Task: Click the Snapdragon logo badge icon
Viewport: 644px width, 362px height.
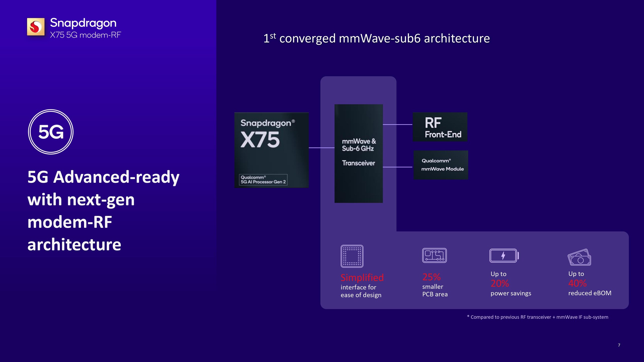Action: coord(36,27)
